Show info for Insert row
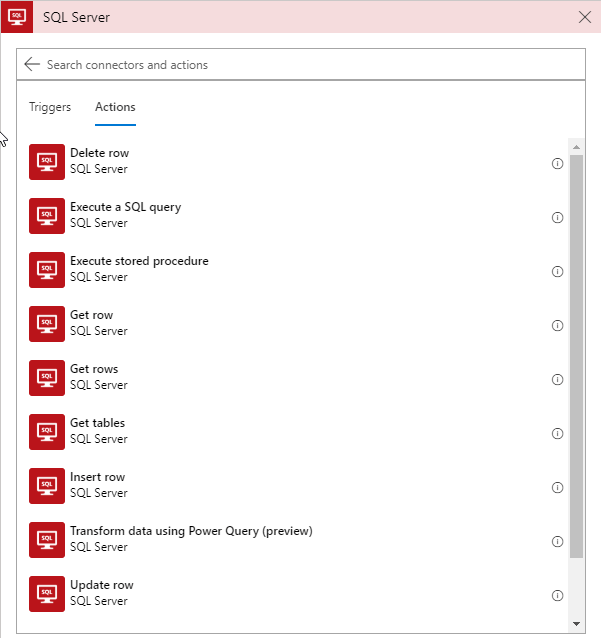 click(x=557, y=487)
